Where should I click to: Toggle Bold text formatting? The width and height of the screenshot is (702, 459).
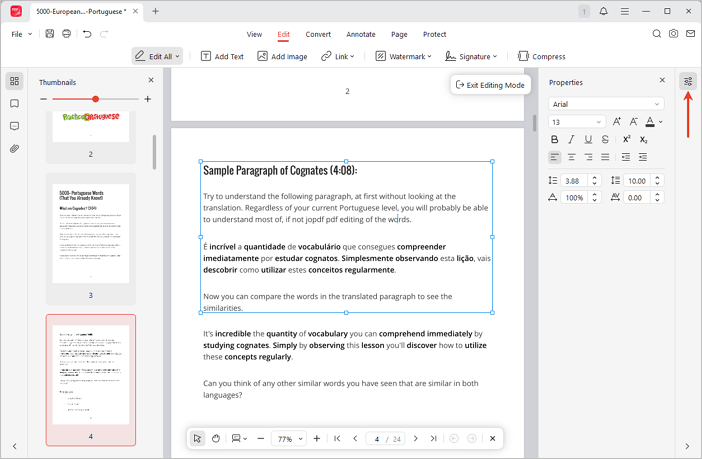tap(555, 140)
